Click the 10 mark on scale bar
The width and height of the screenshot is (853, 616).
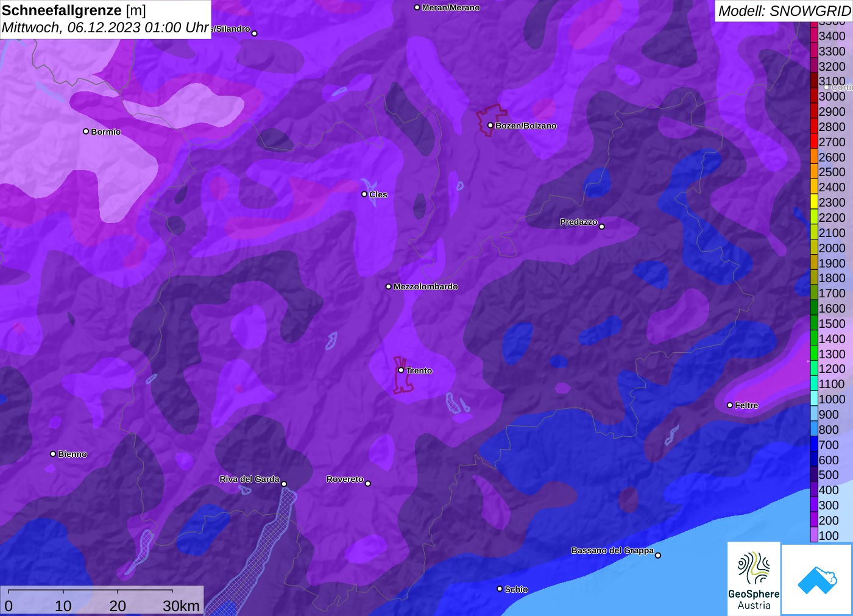pos(63,606)
